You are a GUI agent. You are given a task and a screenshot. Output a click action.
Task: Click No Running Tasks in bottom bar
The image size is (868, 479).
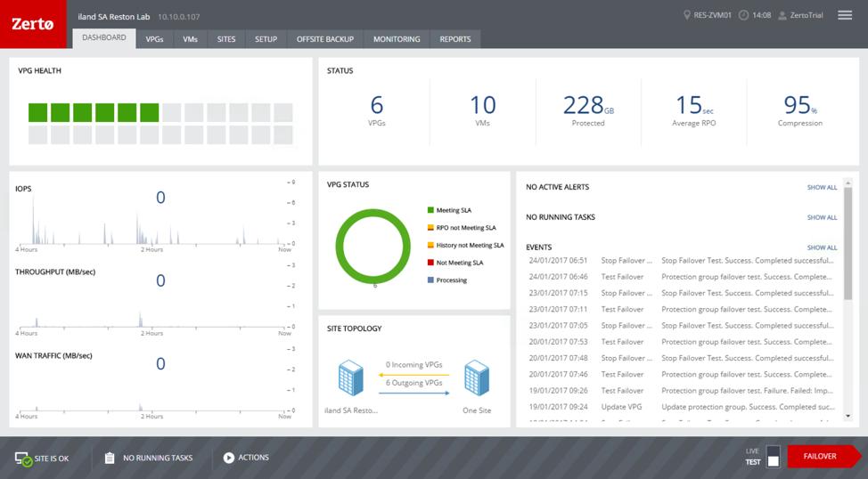(158, 458)
